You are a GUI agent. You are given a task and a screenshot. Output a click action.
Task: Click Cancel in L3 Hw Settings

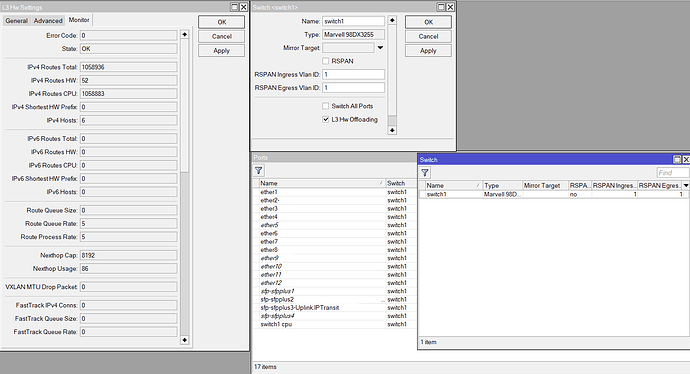(x=221, y=37)
